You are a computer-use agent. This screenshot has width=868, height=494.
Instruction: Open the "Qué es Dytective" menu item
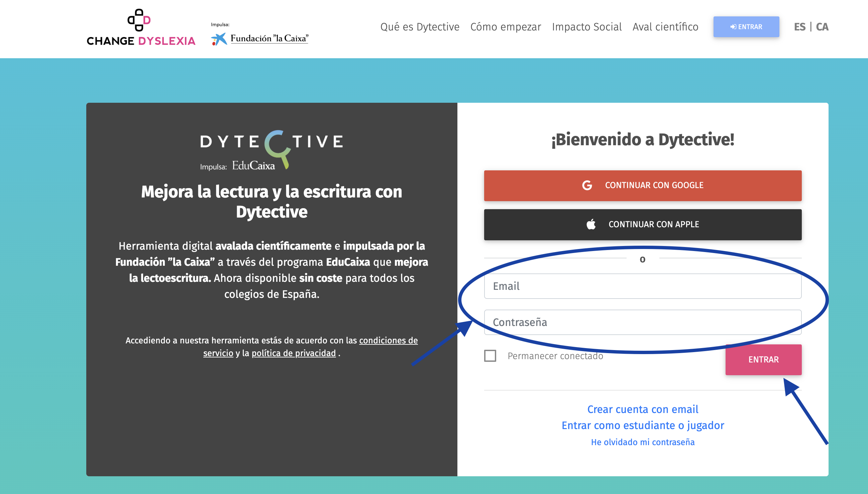(x=420, y=27)
